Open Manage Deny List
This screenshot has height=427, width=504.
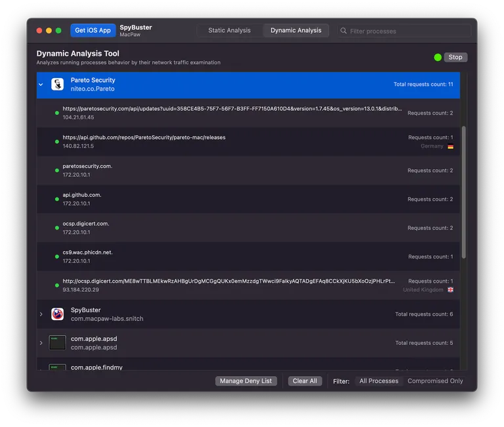(246, 380)
